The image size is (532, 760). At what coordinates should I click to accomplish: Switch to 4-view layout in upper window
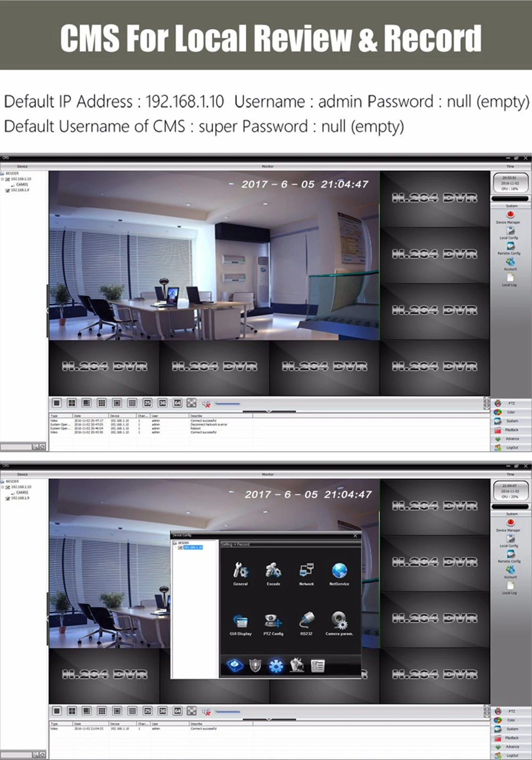[72, 403]
